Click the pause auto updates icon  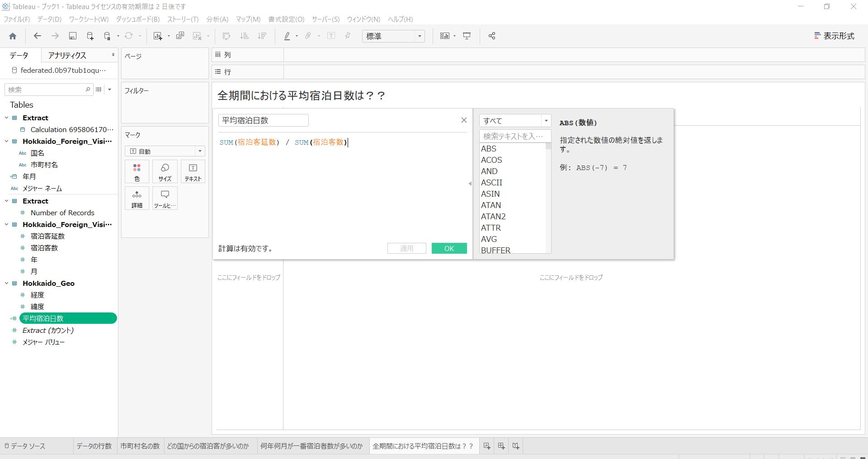pos(107,36)
